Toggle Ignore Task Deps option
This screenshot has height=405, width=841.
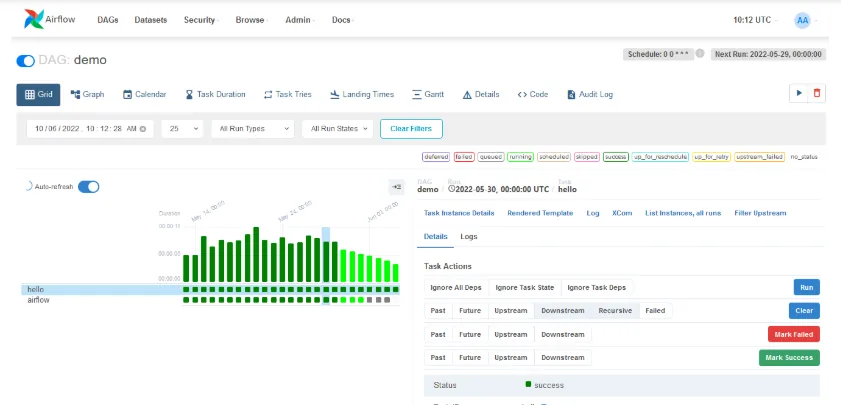[x=596, y=288]
